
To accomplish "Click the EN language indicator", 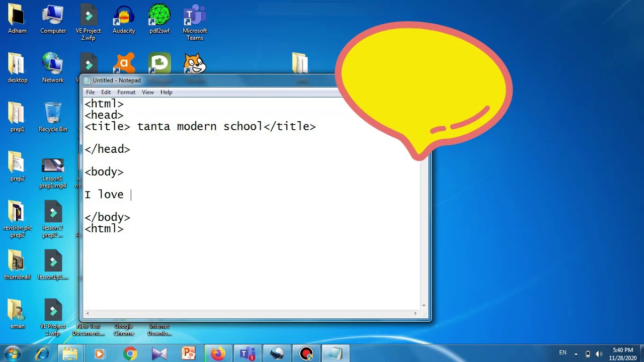I will pos(562,353).
